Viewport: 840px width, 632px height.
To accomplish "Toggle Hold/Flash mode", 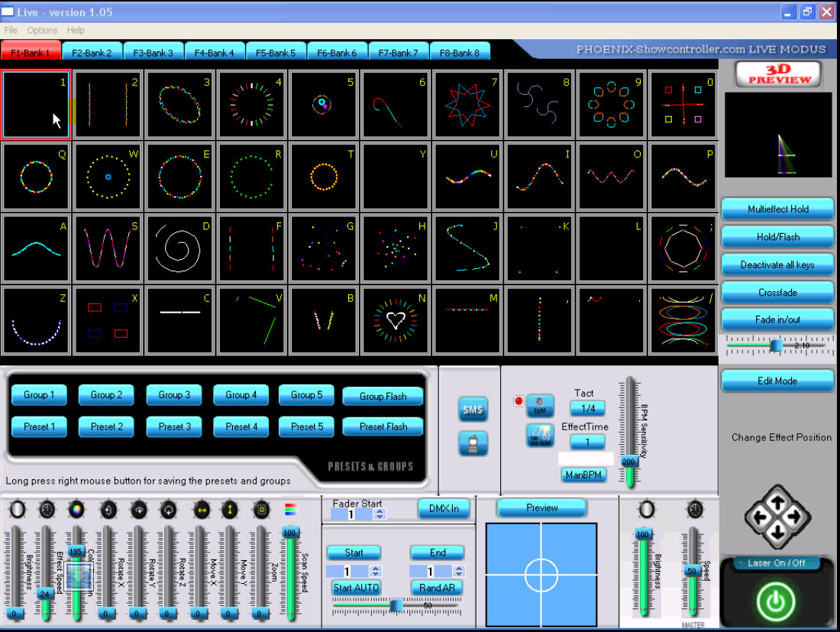I will coord(777,237).
